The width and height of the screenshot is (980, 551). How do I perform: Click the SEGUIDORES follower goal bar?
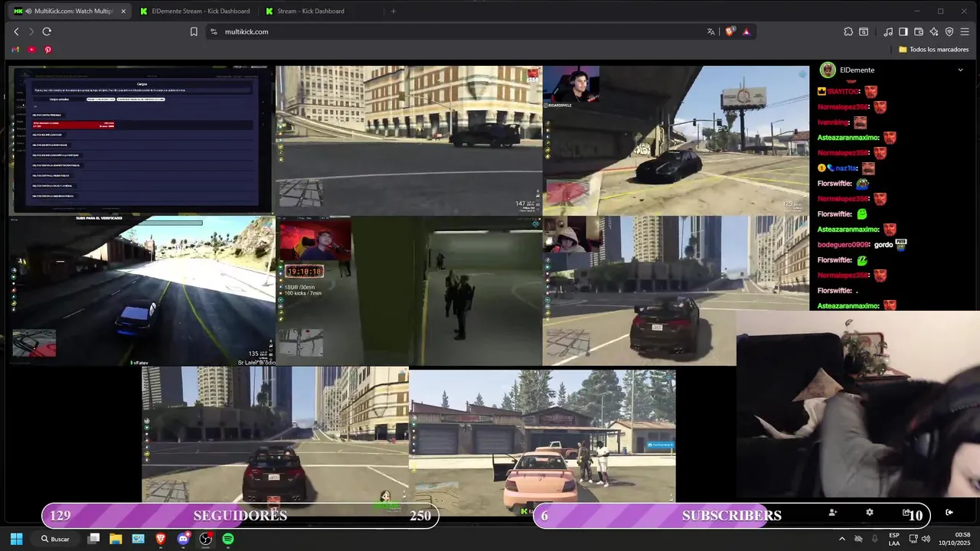pyautogui.click(x=240, y=516)
